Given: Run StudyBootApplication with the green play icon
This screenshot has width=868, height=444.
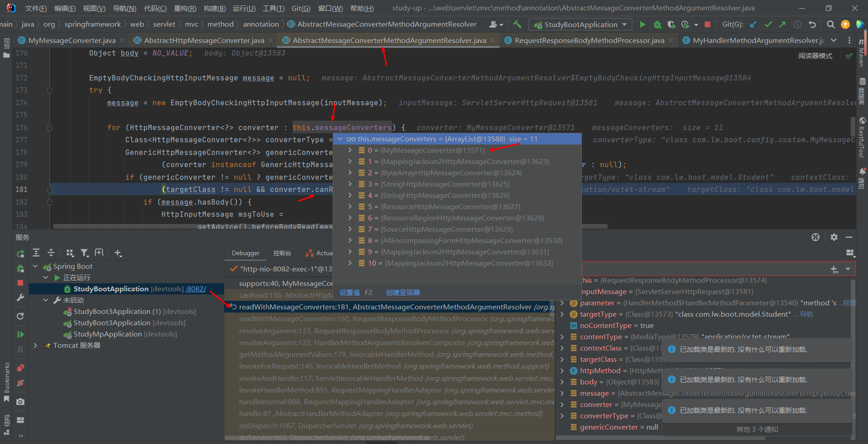Looking at the screenshot, I should [642, 24].
